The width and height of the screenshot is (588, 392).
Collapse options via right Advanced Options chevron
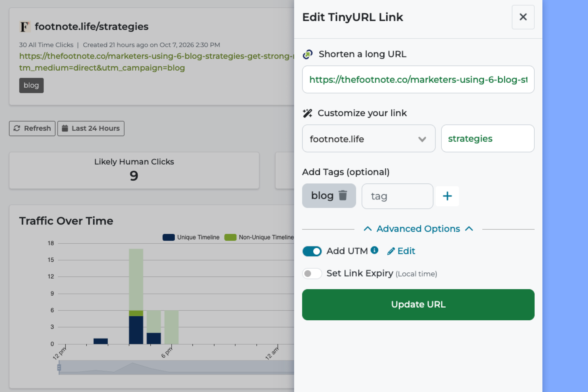point(469,229)
